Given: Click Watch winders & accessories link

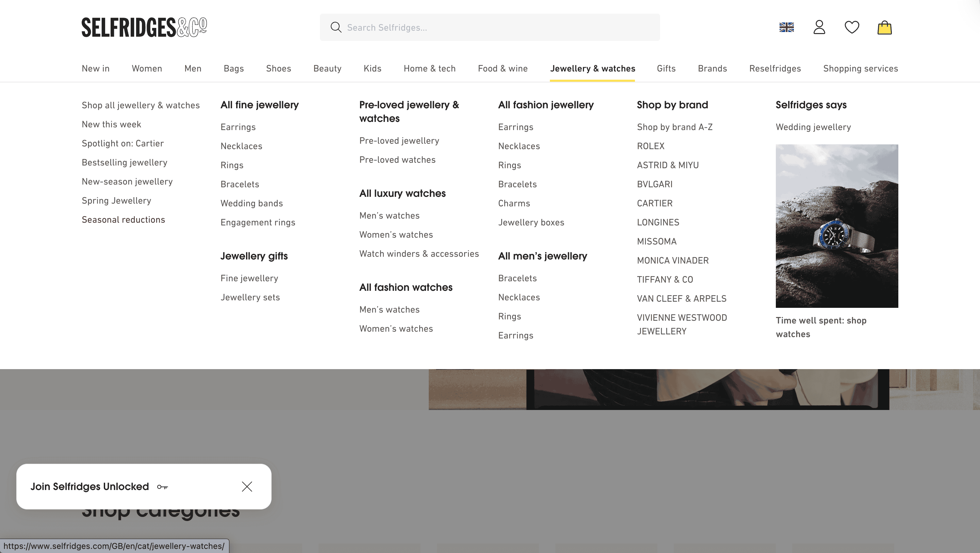Looking at the screenshot, I should click(x=419, y=254).
